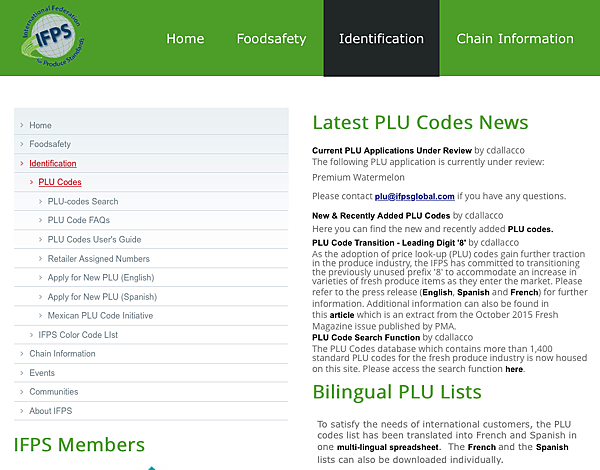Viewport: 600px width, 470px height.
Task: Click the chevron beside About IFPS
Action: (x=22, y=411)
